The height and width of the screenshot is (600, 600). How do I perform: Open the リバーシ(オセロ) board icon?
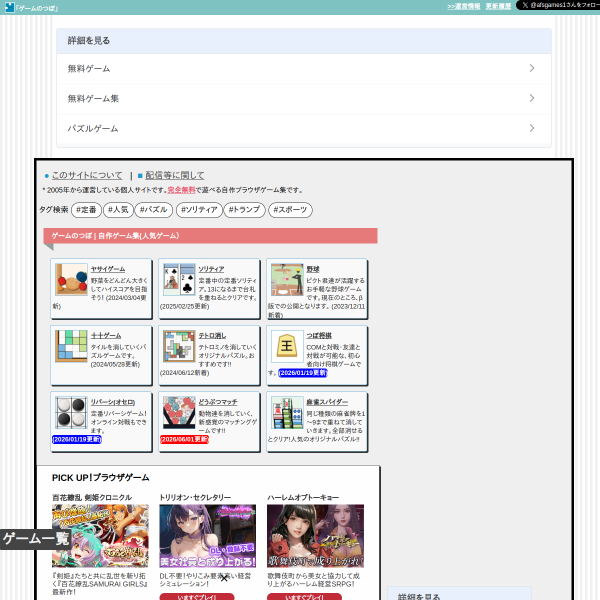pos(71,412)
